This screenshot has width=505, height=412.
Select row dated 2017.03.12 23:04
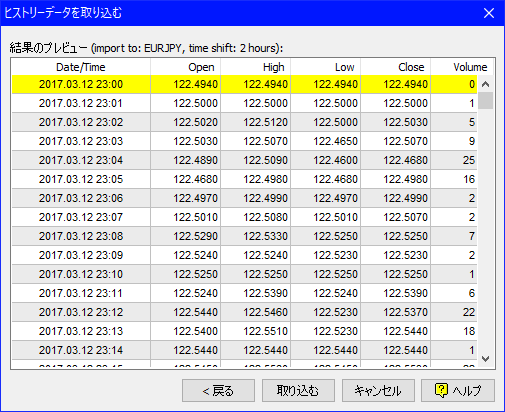tap(244, 160)
